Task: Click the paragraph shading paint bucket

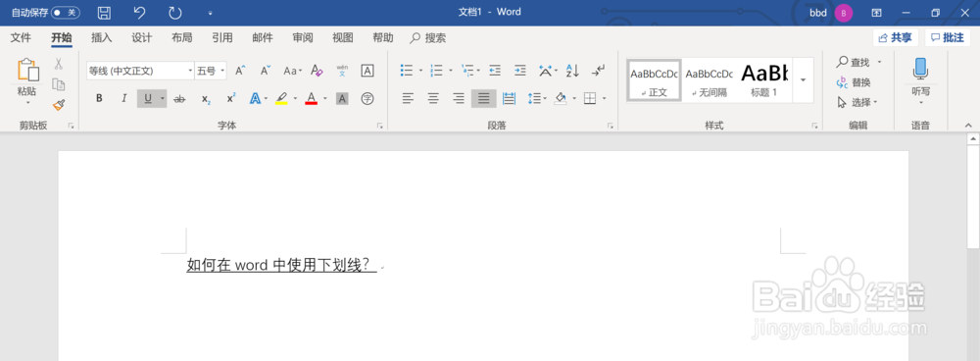Action: tap(561, 98)
